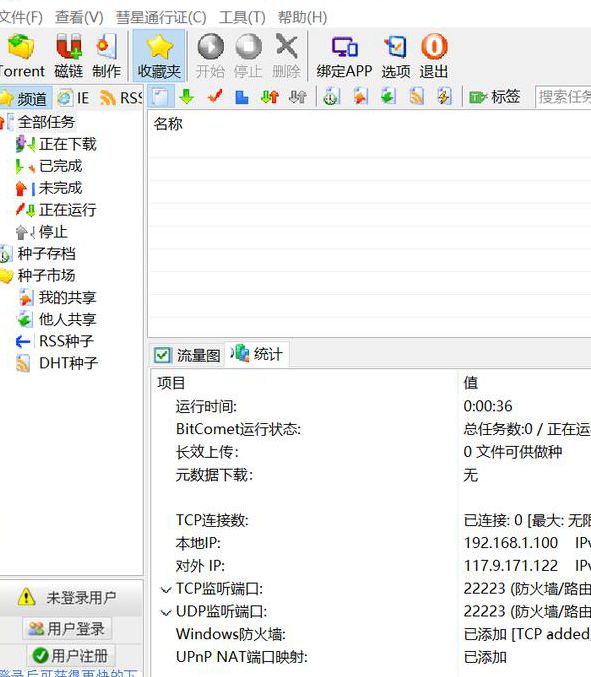Select 全部任务 in the tree

point(46,122)
